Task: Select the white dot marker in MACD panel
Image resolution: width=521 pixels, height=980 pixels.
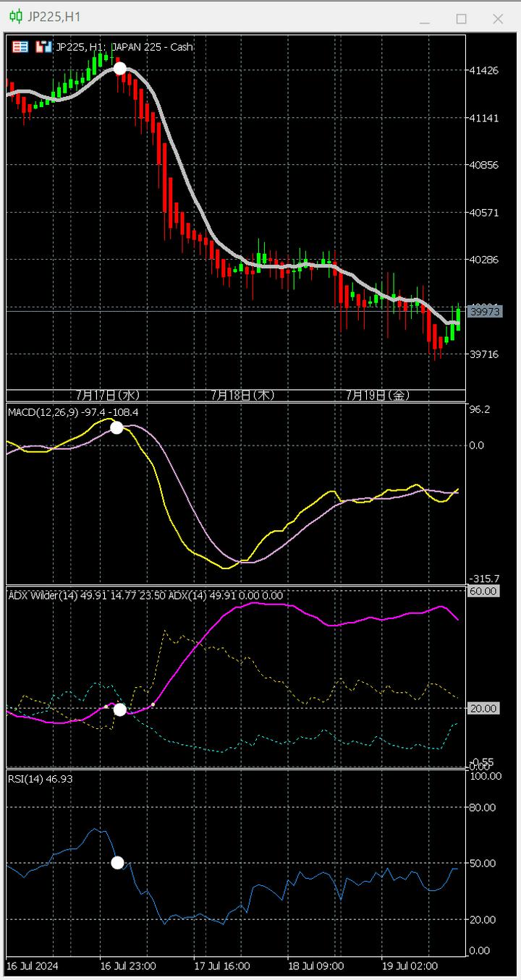Action: tap(117, 427)
